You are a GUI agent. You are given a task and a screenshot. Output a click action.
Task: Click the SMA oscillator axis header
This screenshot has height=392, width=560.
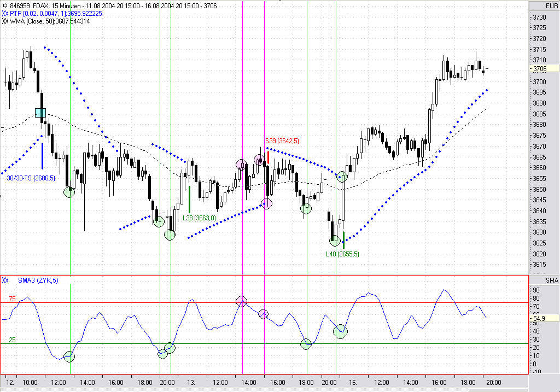point(544,280)
